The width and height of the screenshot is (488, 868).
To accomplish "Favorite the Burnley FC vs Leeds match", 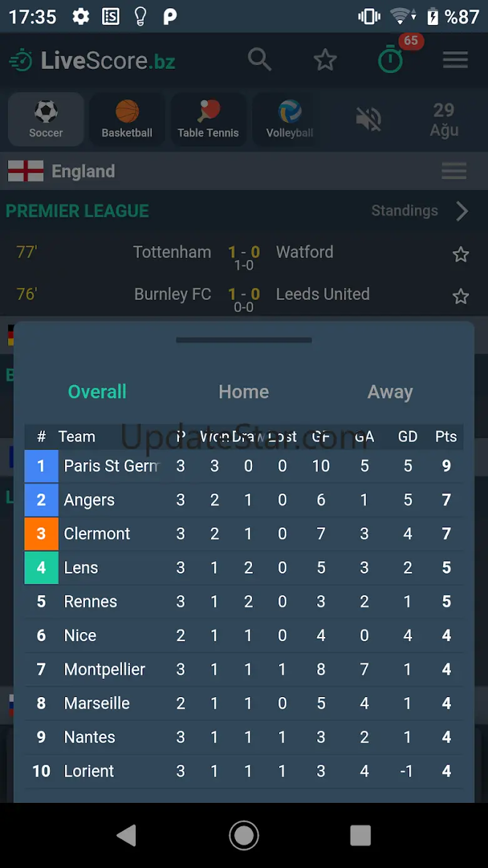I will pyautogui.click(x=460, y=296).
